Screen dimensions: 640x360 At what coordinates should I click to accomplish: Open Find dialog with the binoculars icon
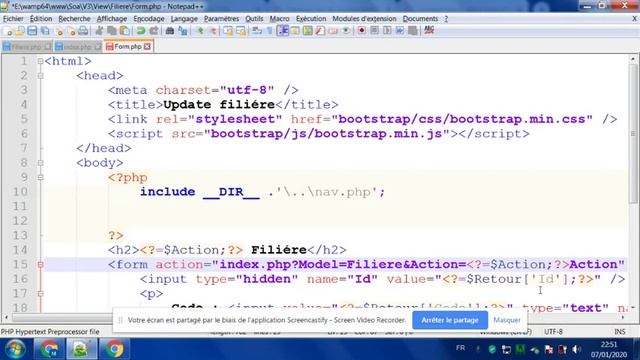[x=170, y=31]
